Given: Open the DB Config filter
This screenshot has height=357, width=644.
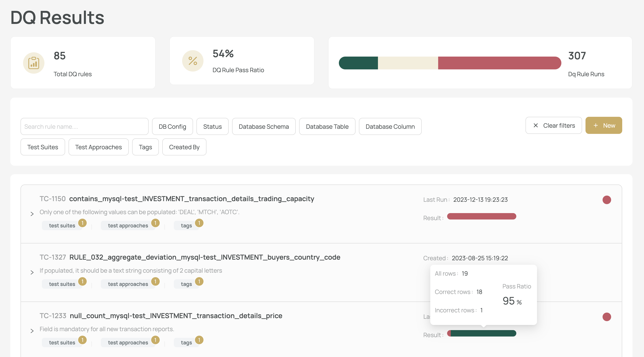Looking at the screenshot, I should (173, 126).
